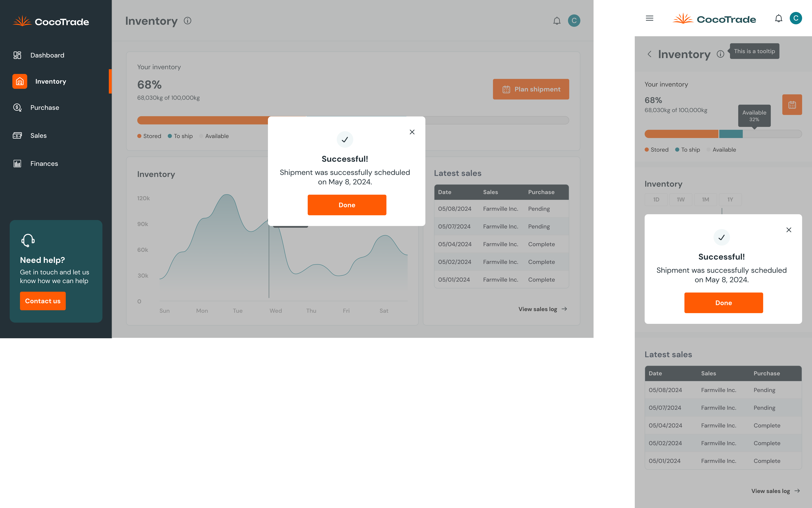The height and width of the screenshot is (508, 812).
Task: Click the Contact us button
Action: pyautogui.click(x=43, y=301)
